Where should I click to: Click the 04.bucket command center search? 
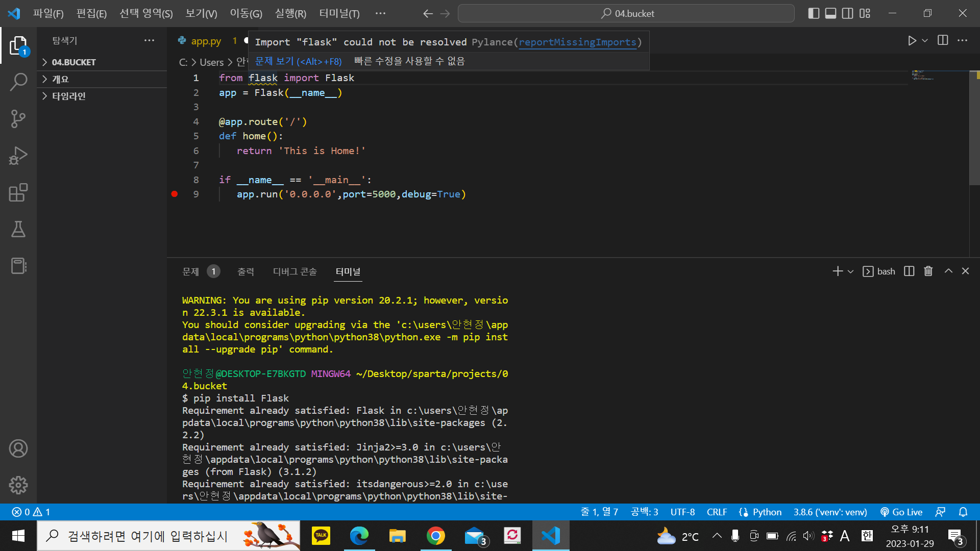pyautogui.click(x=626, y=14)
